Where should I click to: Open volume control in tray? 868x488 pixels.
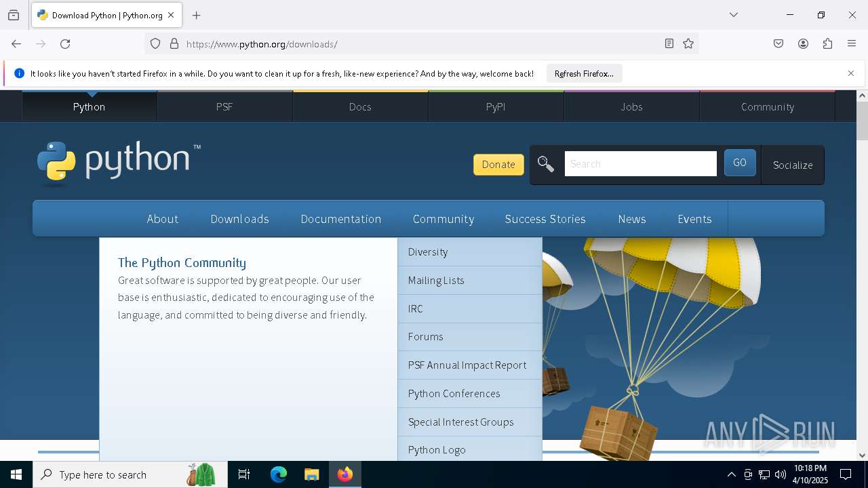point(781,474)
